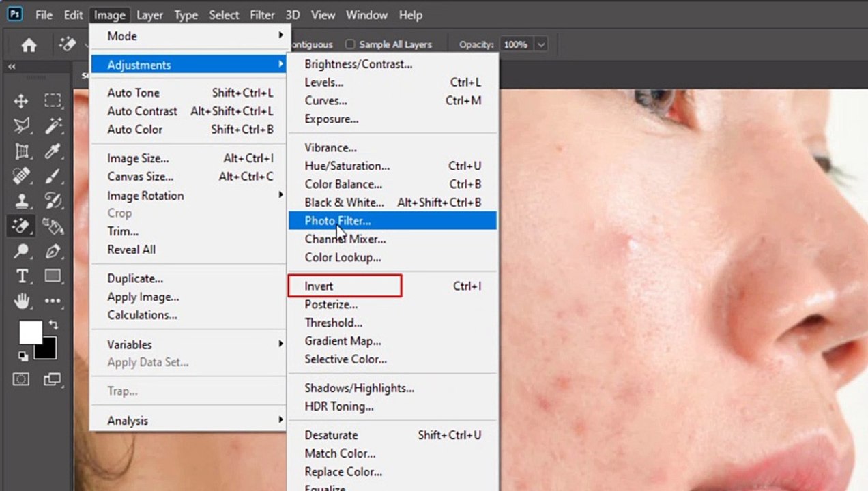868x491 pixels.
Task: Open the Edit menu
Action: pyautogui.click(x=73, y=15)
